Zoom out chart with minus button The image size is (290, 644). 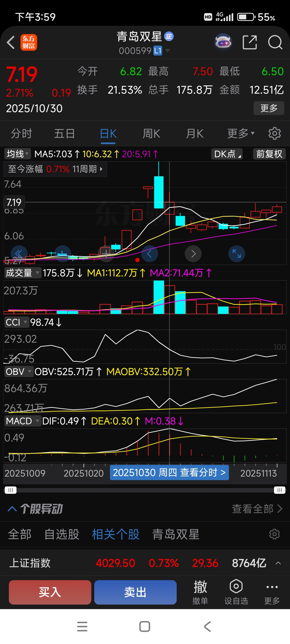pos(63,254)
